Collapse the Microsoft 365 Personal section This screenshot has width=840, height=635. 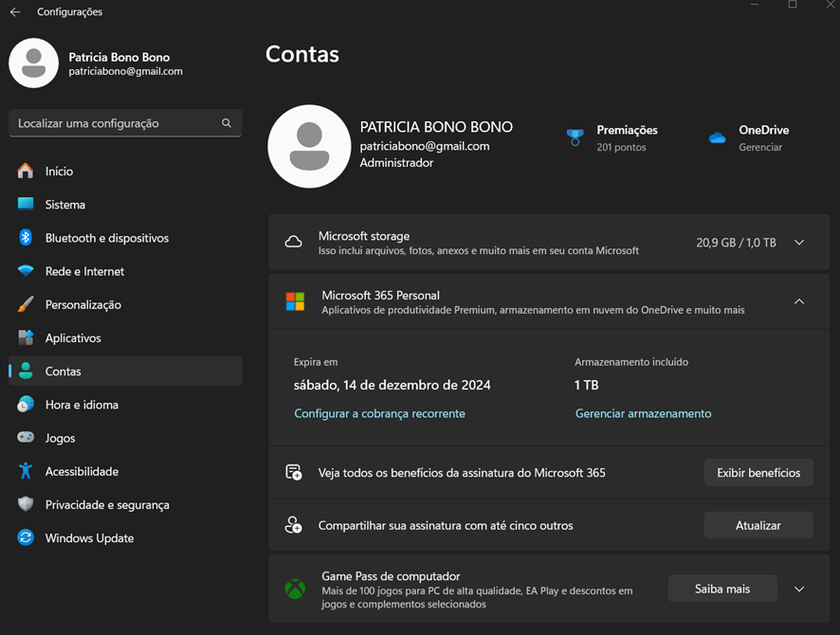click(798, 301)
